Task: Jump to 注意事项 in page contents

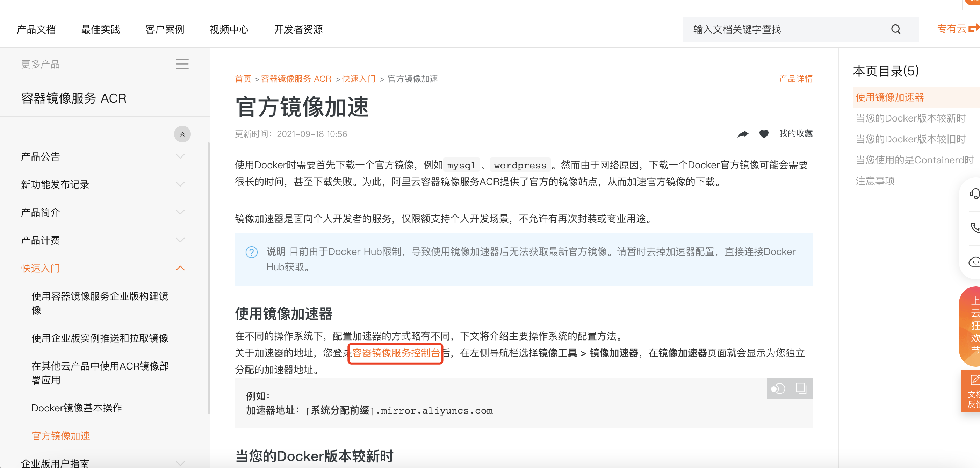Action: click(875, 181)
